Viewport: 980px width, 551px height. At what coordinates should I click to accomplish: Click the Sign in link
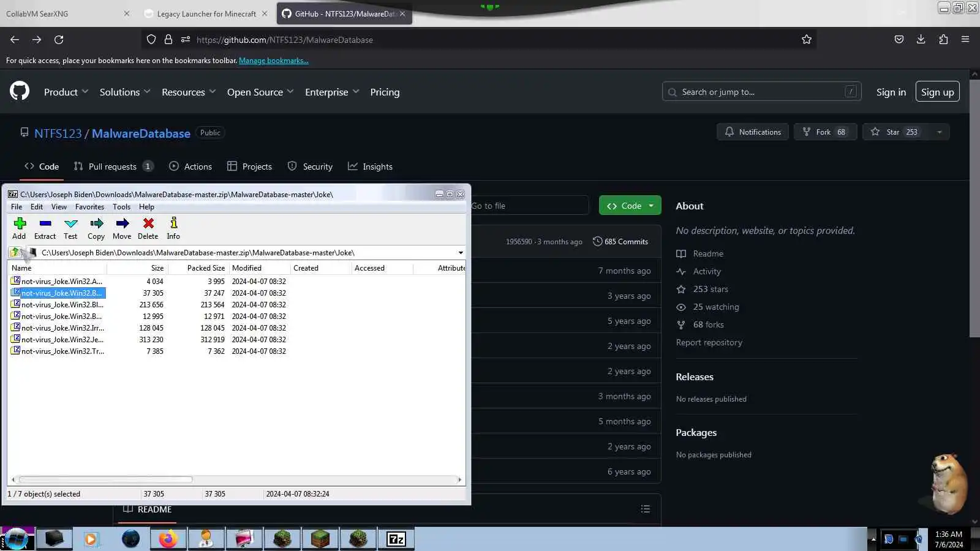891,92
